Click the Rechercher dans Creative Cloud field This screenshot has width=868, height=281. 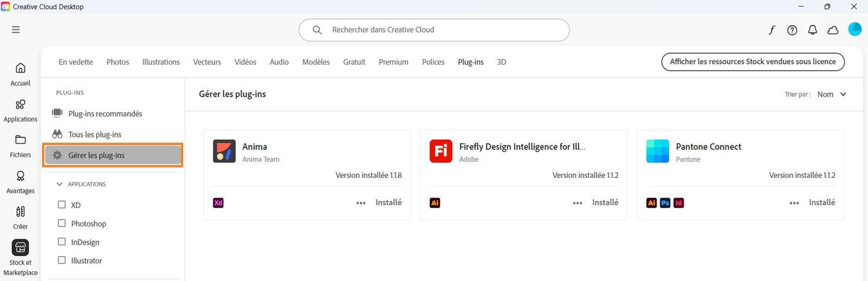(x=434, y=30)
